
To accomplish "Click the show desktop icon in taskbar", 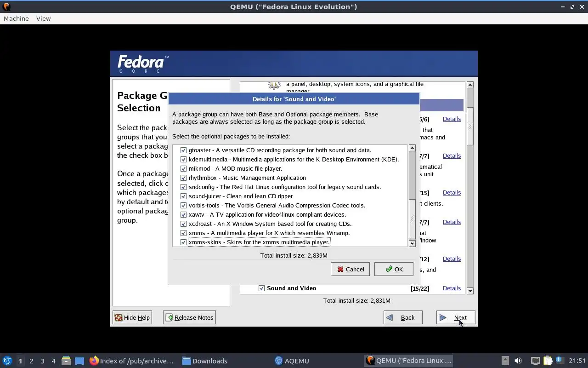I will click(79, 361).
